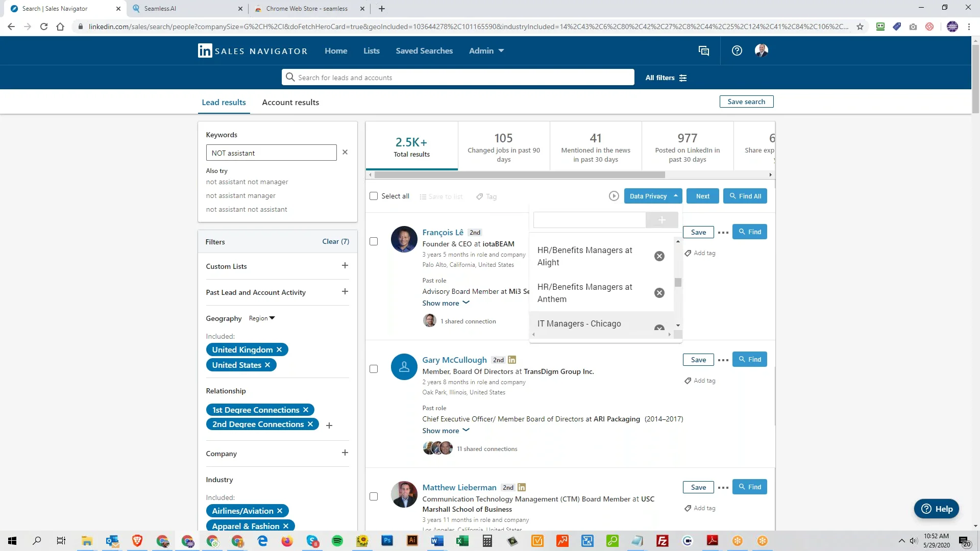Click the results summary horizontal scrollbar
This screenshot has width=980, height=551.
coord(520,174)
